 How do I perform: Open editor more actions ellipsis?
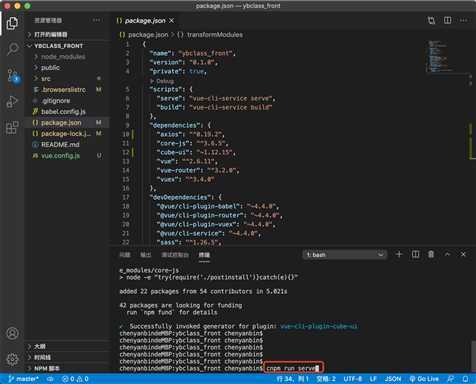tap(463, 21)
